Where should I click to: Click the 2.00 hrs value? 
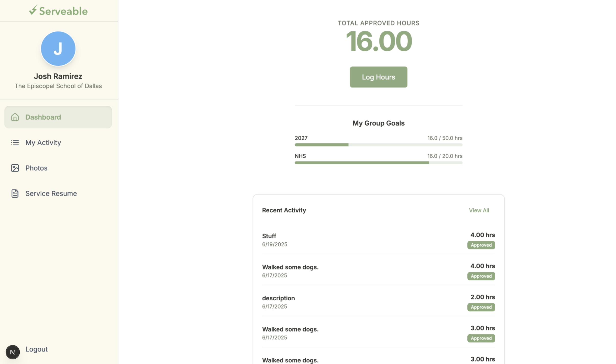click(x=482, y=297)
